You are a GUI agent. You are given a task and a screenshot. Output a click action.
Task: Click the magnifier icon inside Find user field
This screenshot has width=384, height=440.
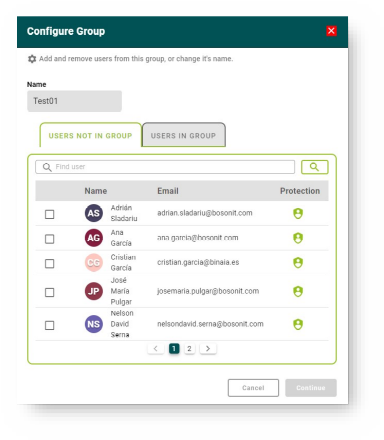click(47, 167)
